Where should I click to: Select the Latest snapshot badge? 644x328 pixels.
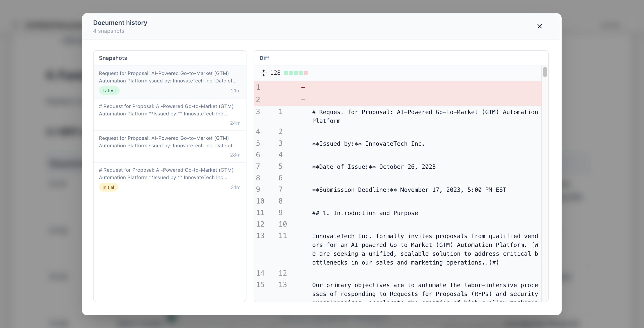(x=109, y=90)
